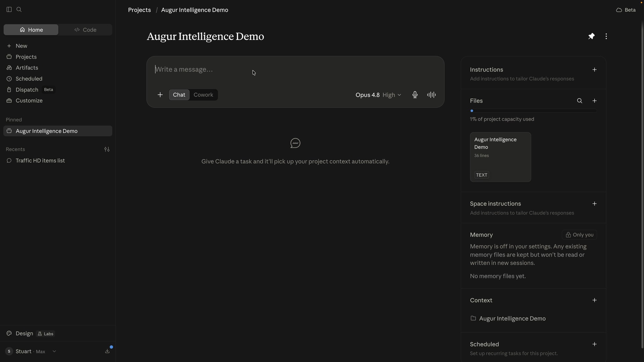Search project Files

click(580, 101)
